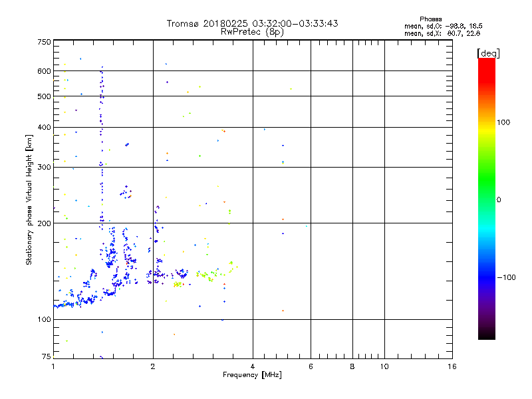Click the 'mean, sd,O: -98.8, 18.5' text
This screenshot has width=532, height=399.
443,26
